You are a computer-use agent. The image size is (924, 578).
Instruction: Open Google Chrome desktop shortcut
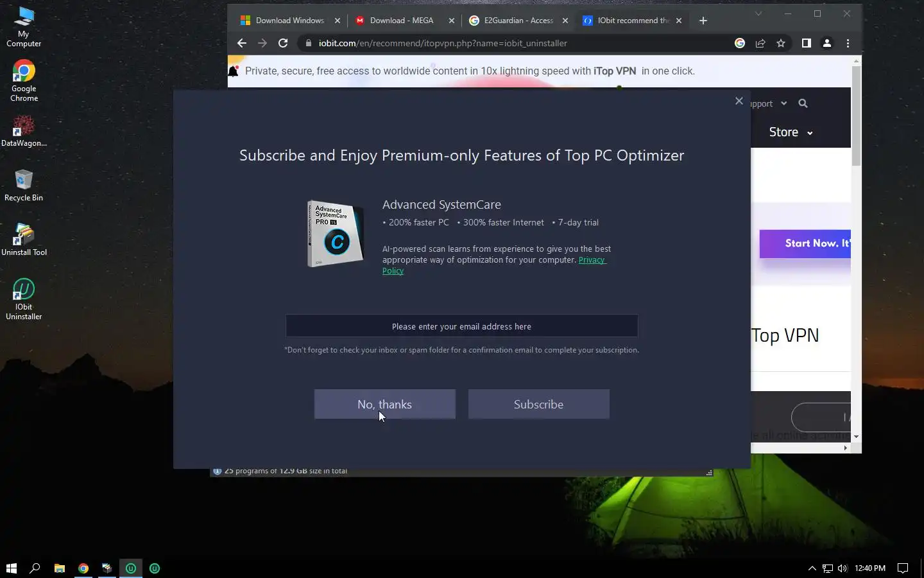[24, 81]
